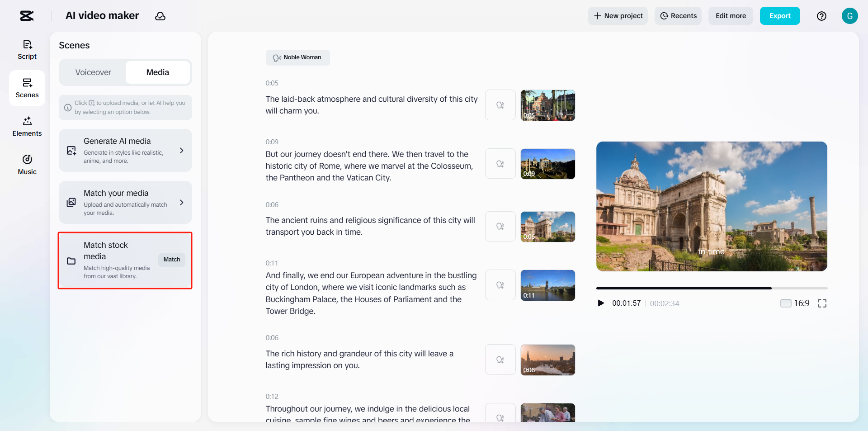Screen dimensions: 868x431
Task: Select the 0:05 city street thumbnail
Action: (x=548, y=105)
